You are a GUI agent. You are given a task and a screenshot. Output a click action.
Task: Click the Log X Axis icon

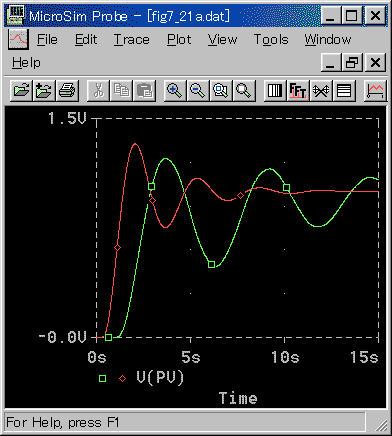click(x=275, y=90)
